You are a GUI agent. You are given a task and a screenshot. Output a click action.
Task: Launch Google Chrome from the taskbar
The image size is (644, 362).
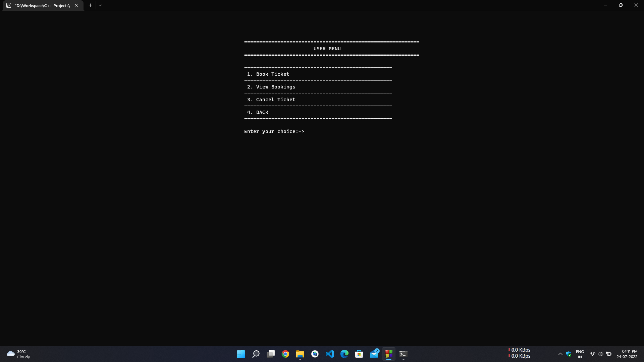point(285,354)
